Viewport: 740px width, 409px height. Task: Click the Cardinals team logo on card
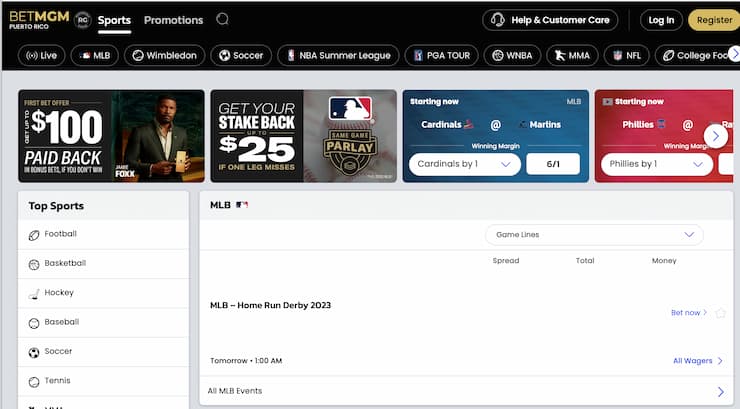[x=468, y=125]
